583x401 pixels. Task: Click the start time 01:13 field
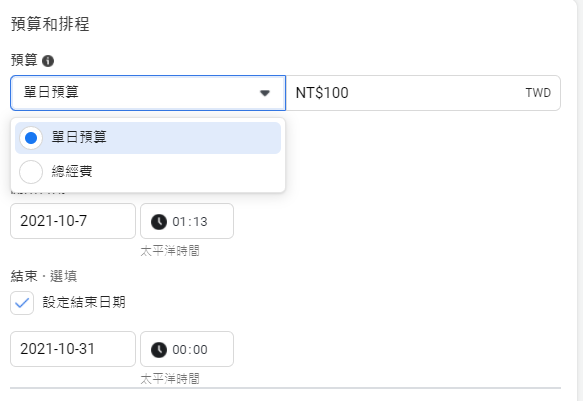(x=187, y=221)
